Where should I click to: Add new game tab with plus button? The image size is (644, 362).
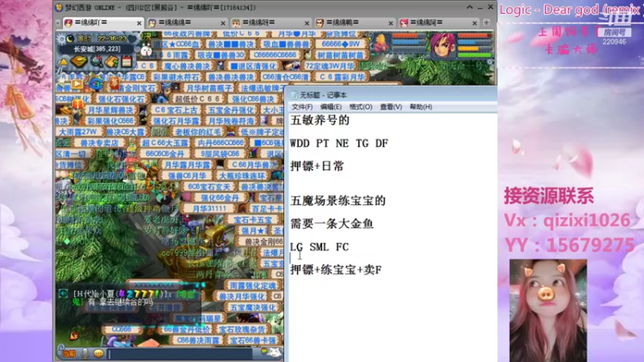pyautogui.click(x=486, y=23)
